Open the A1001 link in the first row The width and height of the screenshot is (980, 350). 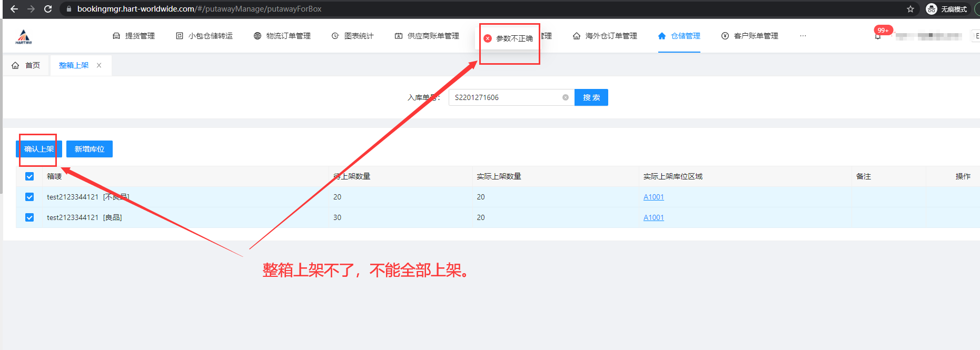point(654,197)
